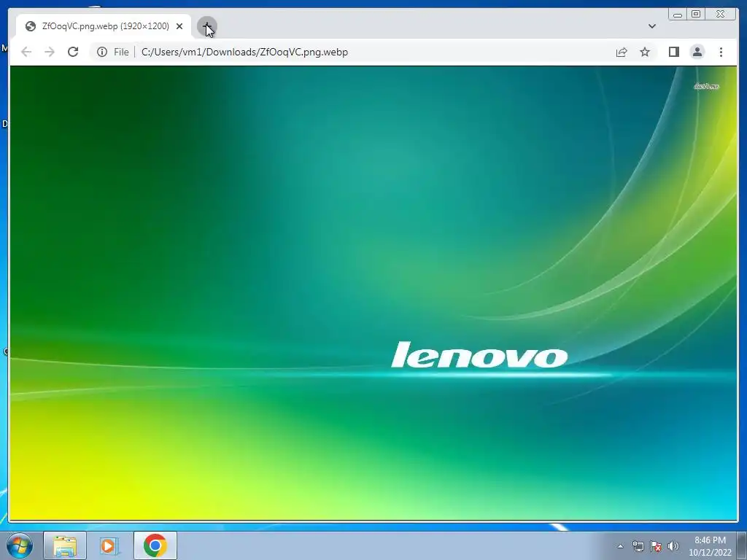This screenshot has height=560, width=747.
Task: Expand the tab search chevron
Action: (652, 26)
